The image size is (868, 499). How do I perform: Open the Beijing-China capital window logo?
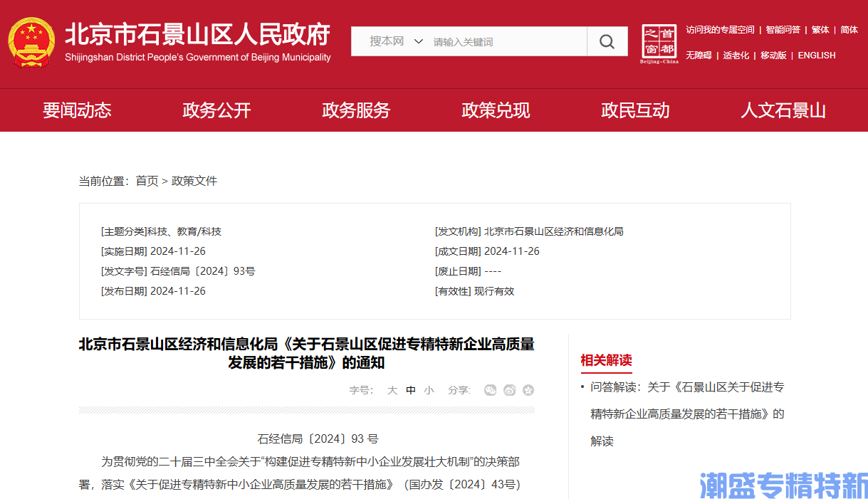pyautogui.click(x=659, y=43)
